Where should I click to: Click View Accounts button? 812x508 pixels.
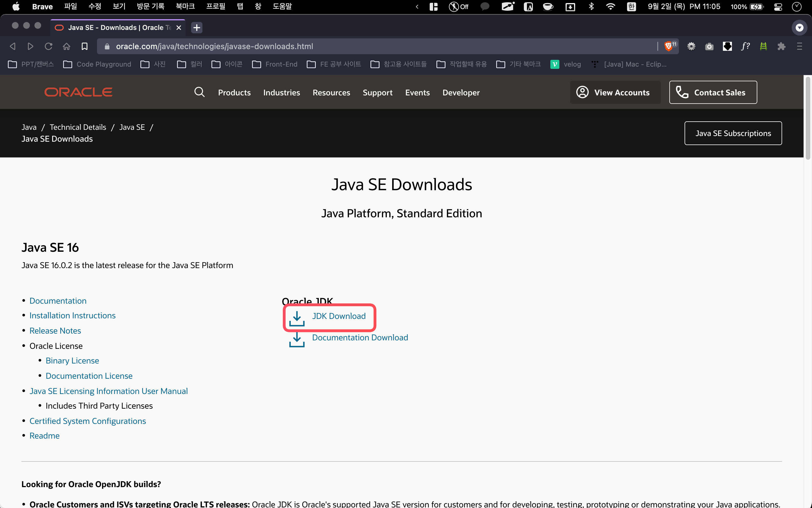[615, 92]
